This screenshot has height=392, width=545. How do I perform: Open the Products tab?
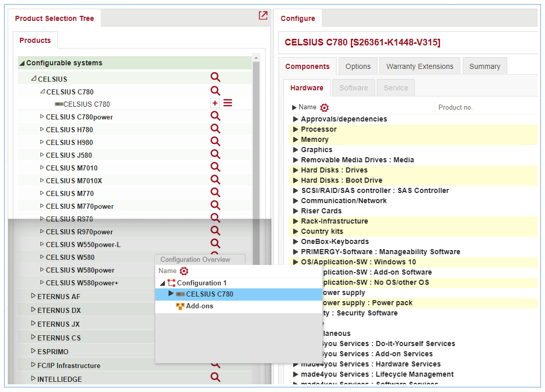tap(35, 40)
